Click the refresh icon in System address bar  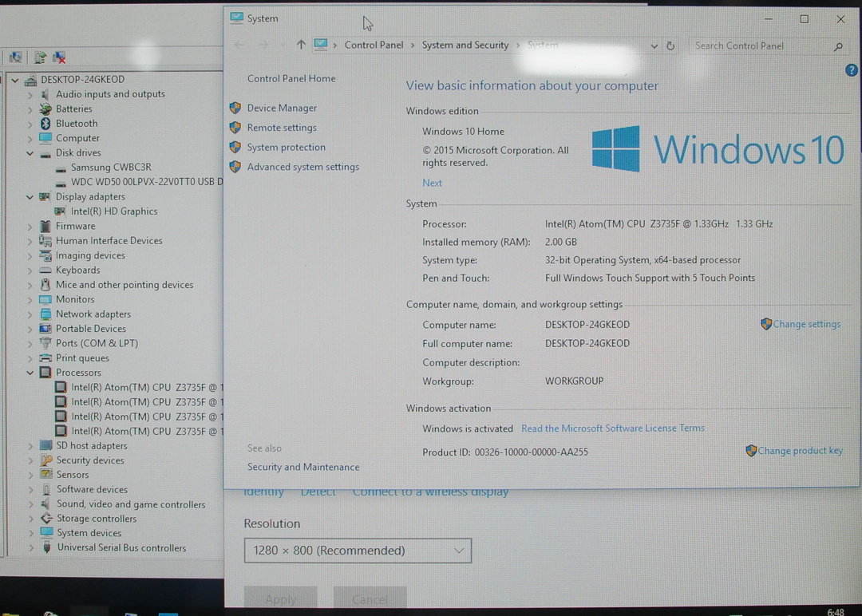tap(670, 45)
